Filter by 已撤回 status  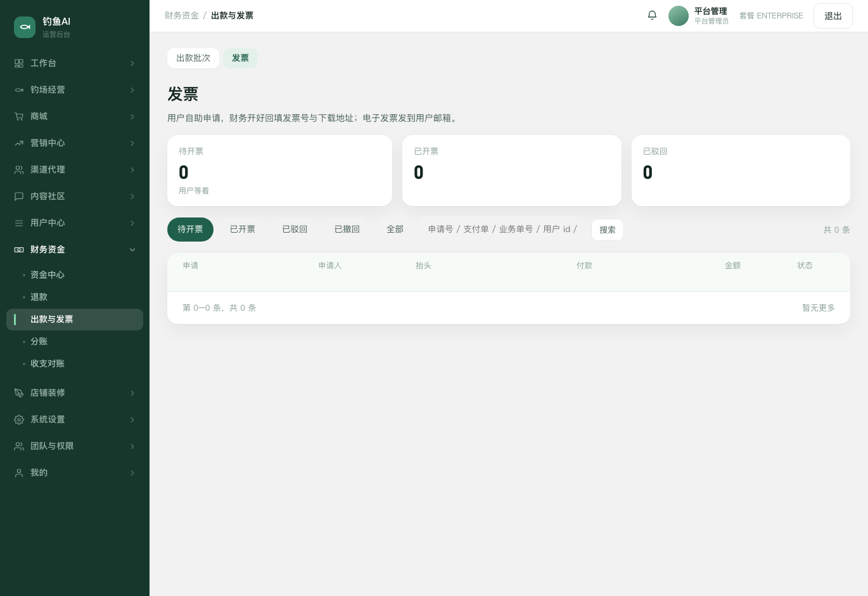[347, 230]
